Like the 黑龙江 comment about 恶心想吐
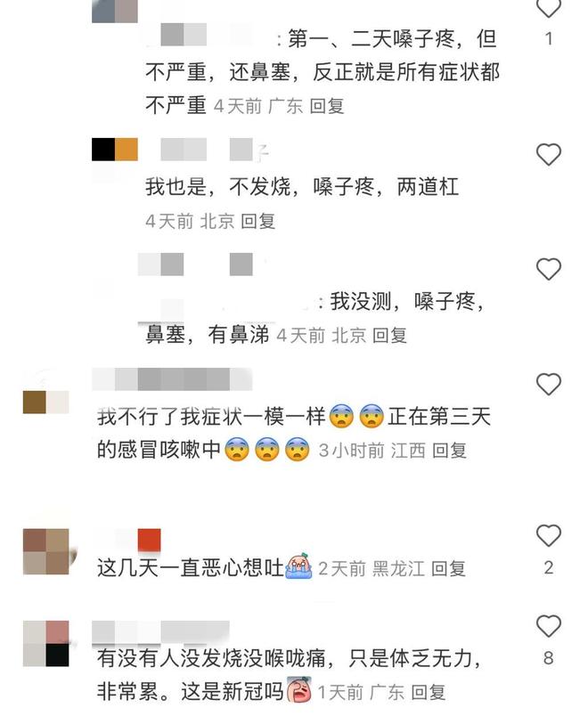The image size is (588, 716). point(548,535)
